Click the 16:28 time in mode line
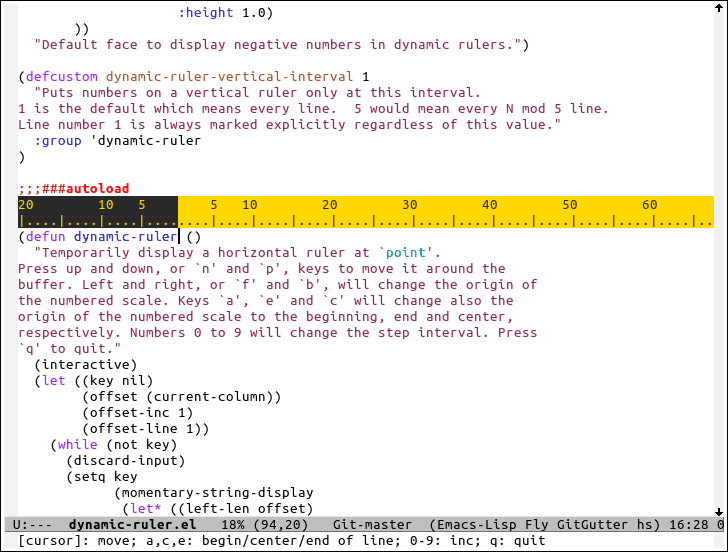Viewport: 728px width, 552px height. [x=689, y=525]
